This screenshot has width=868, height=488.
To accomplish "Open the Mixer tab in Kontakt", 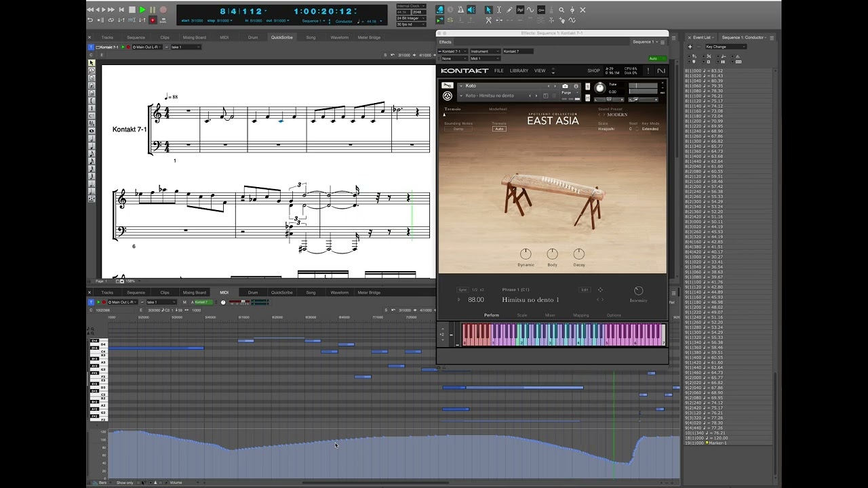I will coord(550,315).
